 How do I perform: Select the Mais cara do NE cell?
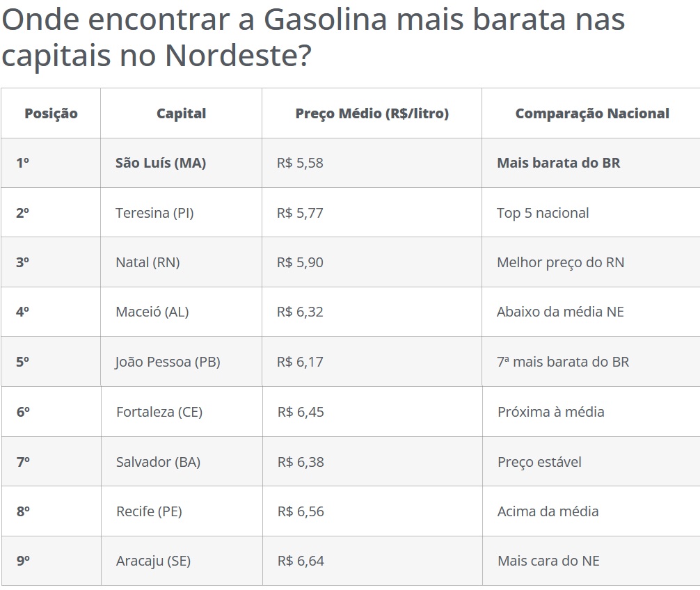548,561
